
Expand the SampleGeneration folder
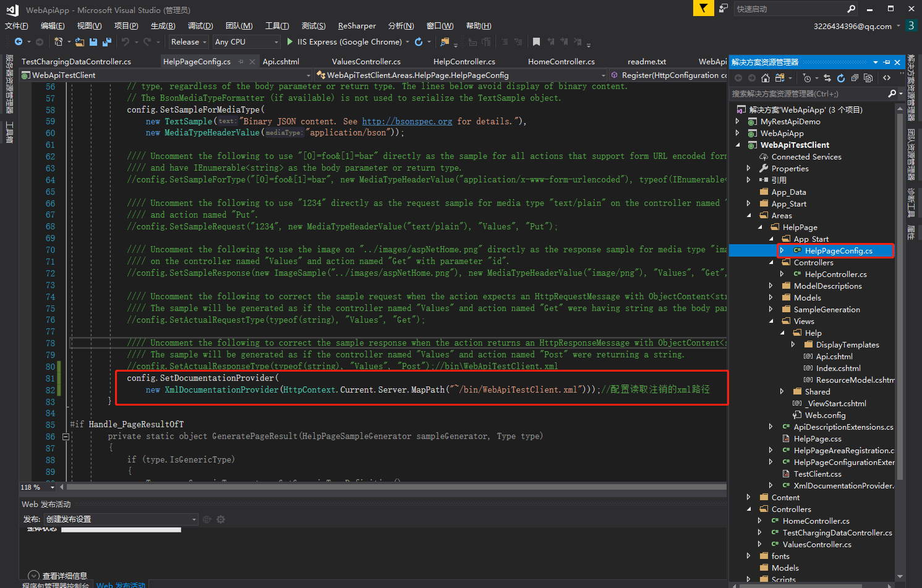771,310
